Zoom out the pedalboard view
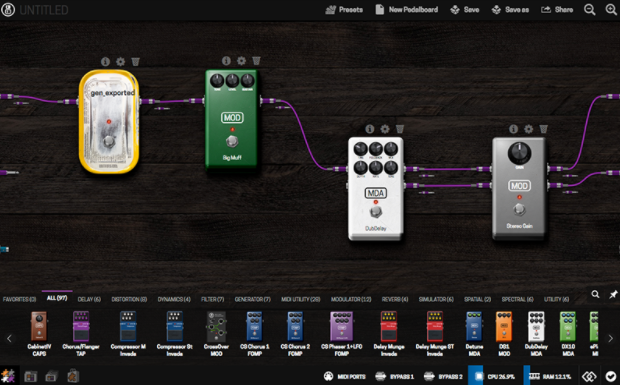This screenshot has width=620, height=385. click(x=590, y=10)
